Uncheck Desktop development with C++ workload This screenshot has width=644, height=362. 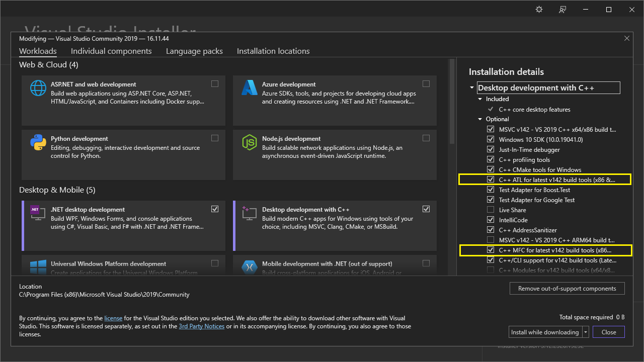[x=426, y=209]
